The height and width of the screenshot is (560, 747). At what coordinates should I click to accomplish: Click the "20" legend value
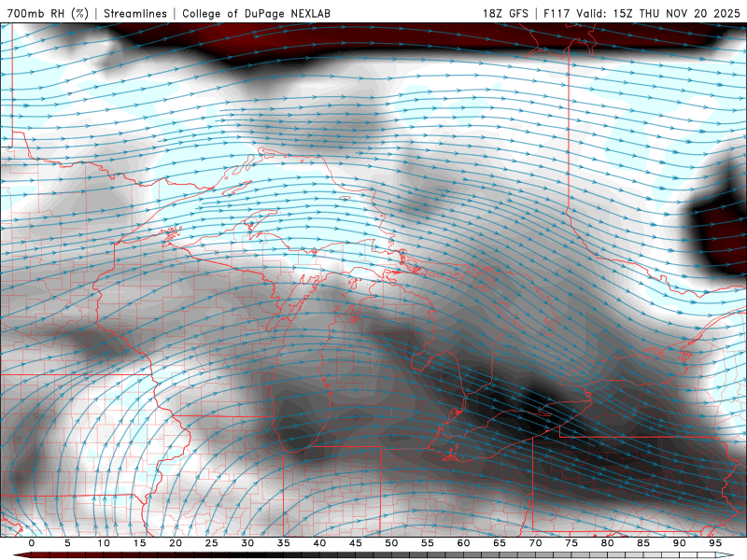click(x=176, y=543)
